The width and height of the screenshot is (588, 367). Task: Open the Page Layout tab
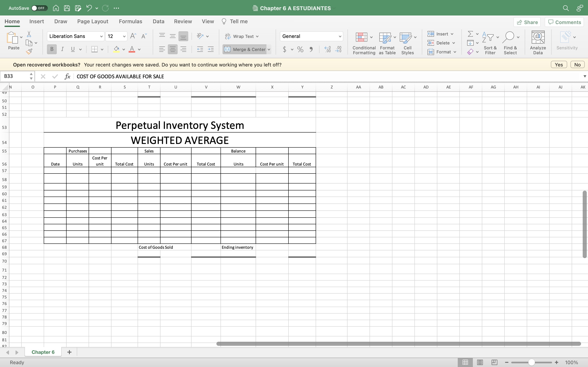pos(92,21)
